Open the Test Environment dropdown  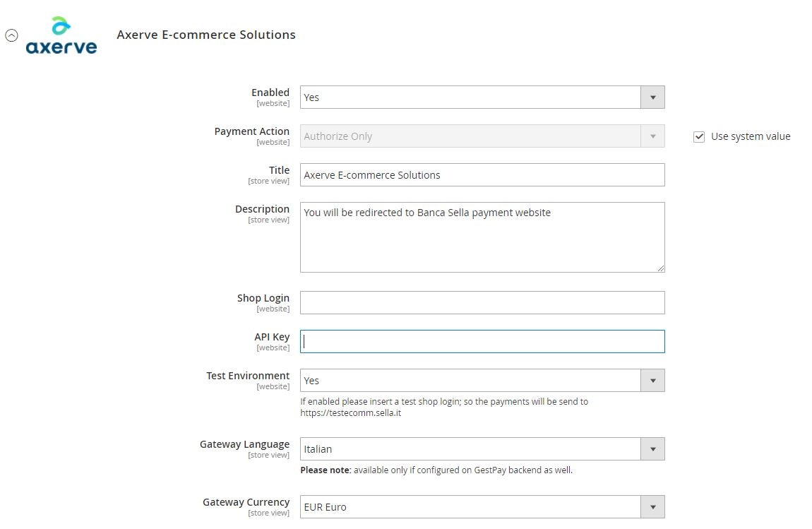click(482, 381)
